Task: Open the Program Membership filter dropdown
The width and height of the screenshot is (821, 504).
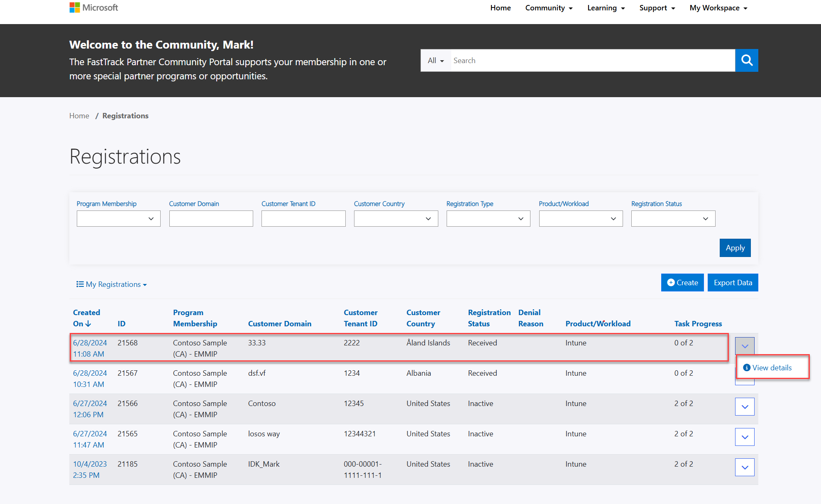Action: point(118,219)
